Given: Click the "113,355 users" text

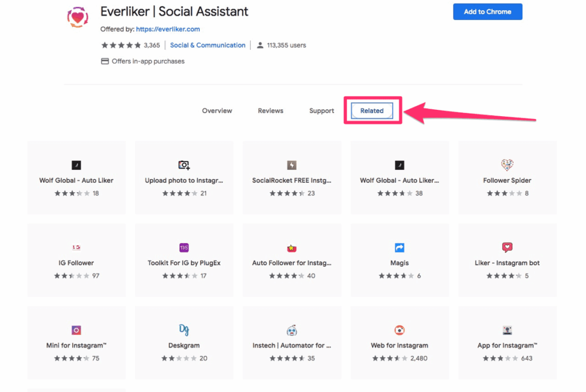Looking at the screenshot, I should click(x=286, y=45).
